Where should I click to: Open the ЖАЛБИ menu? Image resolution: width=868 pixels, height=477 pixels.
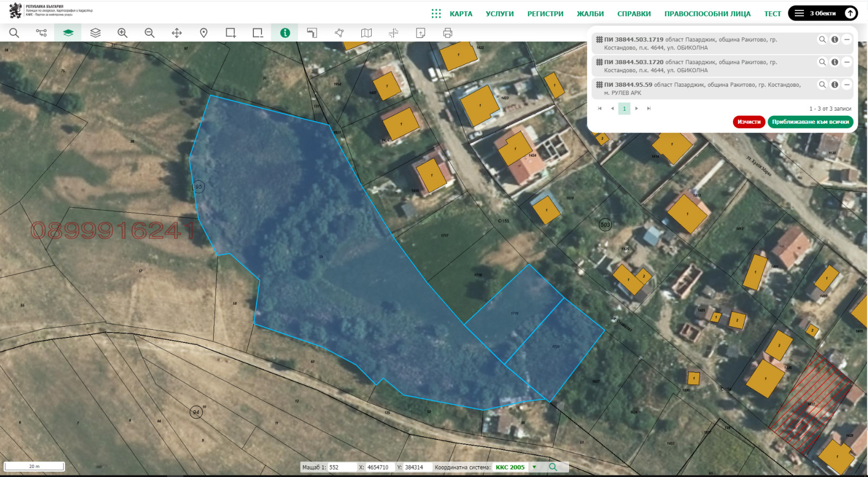click(590, 14)
